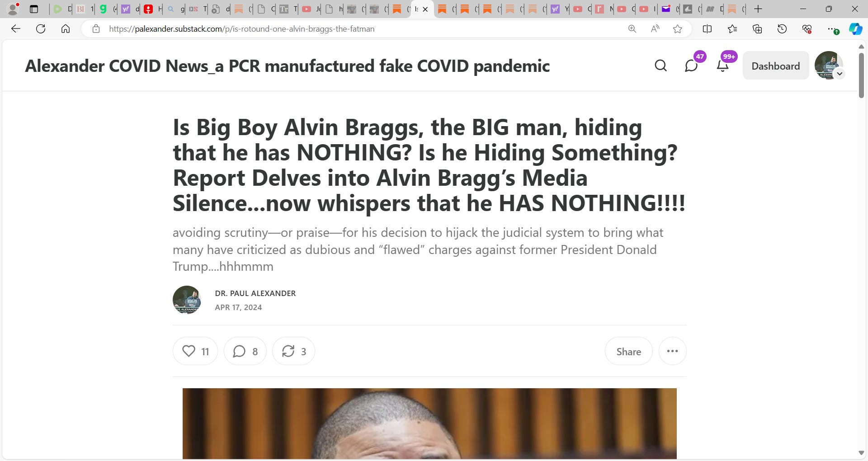Open comments with speech bubble showing 8
Viewport: 868px width, 461px height.
click(x=245, y=351)
